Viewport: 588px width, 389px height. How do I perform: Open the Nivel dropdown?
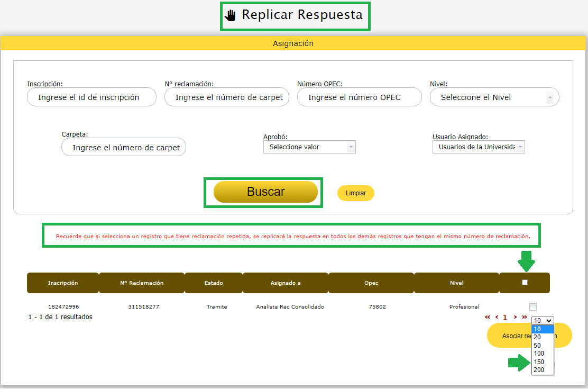pyautogui.click(x=494, y=97)
